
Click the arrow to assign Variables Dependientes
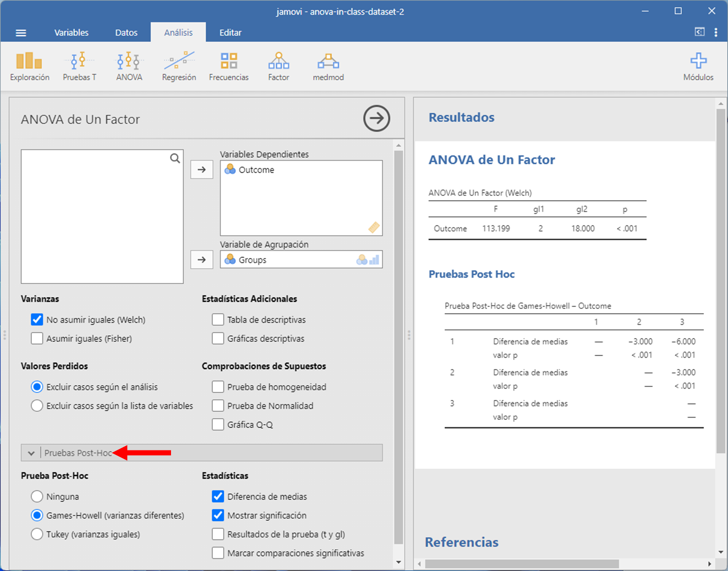[x=202, y=170]
